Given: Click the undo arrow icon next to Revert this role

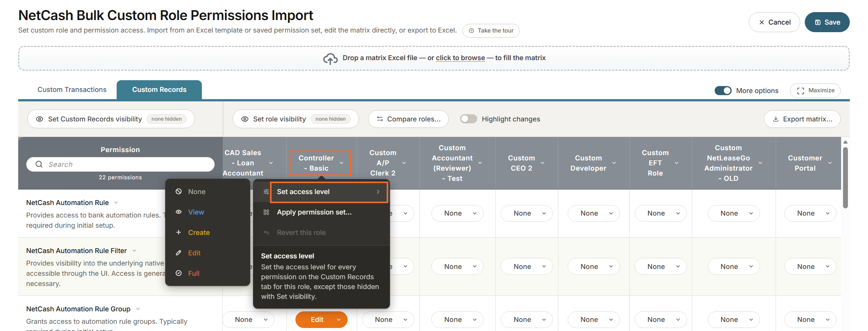Looking at the screenshot, I should tap(266, 233).
